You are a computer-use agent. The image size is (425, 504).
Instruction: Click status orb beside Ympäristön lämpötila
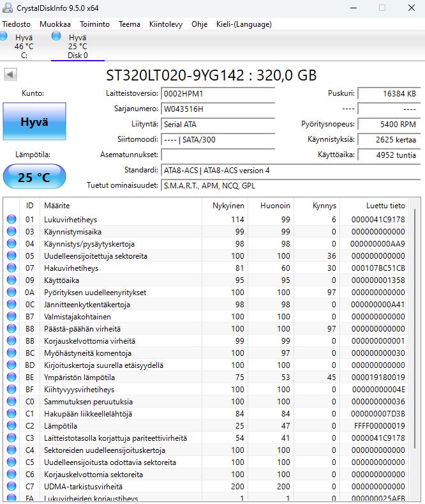click(x=11, y=378)
